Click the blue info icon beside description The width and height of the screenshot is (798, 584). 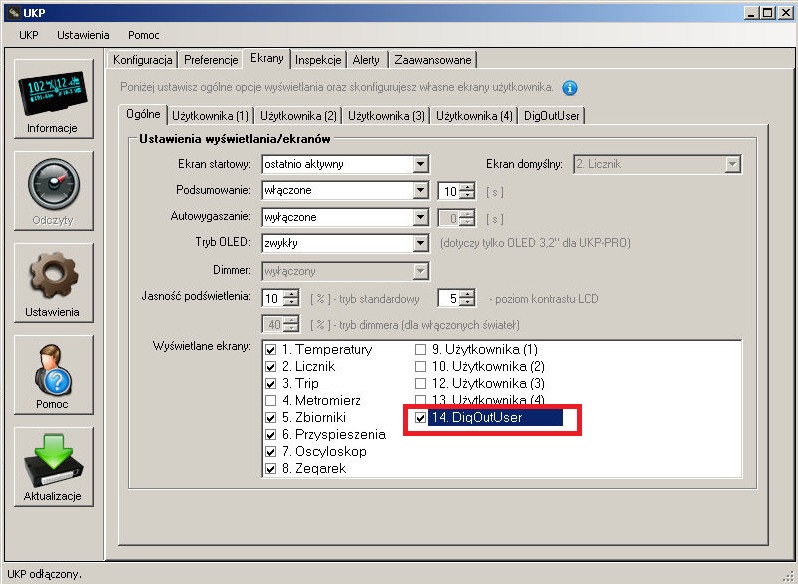coord(570,88)
